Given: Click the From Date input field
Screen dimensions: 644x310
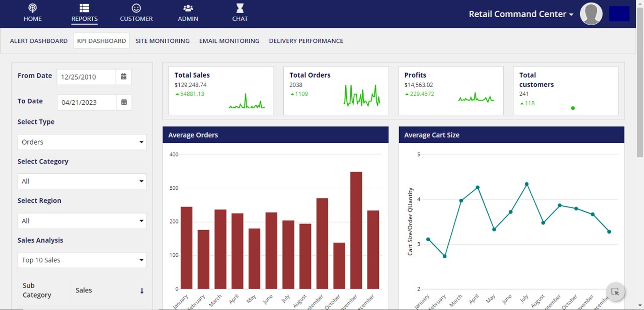Looking at the screenshot, I should pos(86,77).
